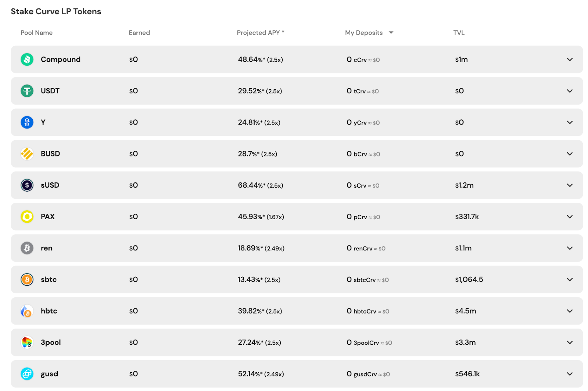Select the blue Y pool icon

click(x=27, y=122)
